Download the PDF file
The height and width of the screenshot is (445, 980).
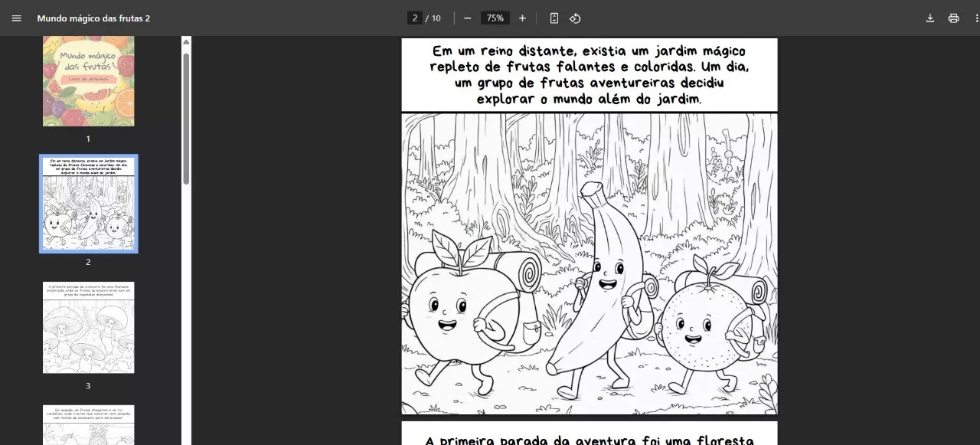click(x=930, y=18)
